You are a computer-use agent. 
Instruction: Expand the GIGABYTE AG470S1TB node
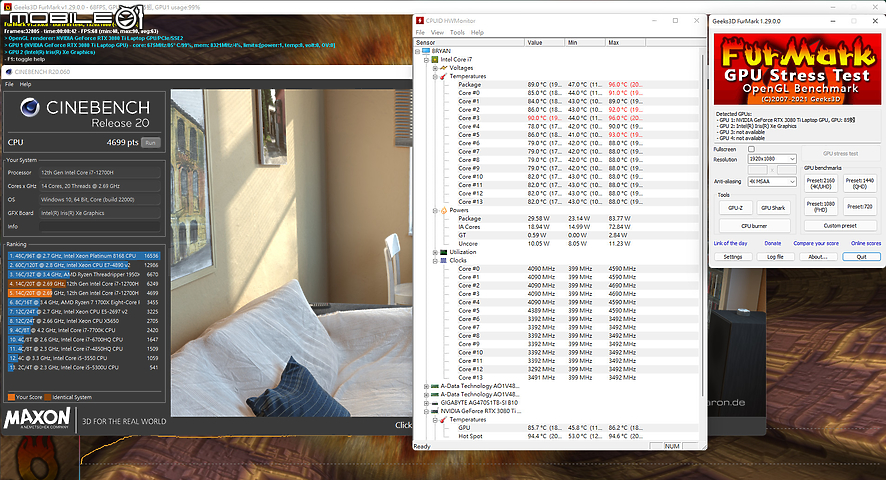click(x=427, y=403)
